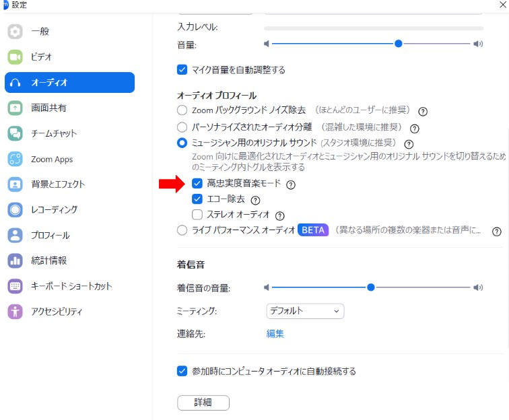Open help for ライブ パフォーマンス オーディオ
The image size is (509, 420).
point(497,232)
